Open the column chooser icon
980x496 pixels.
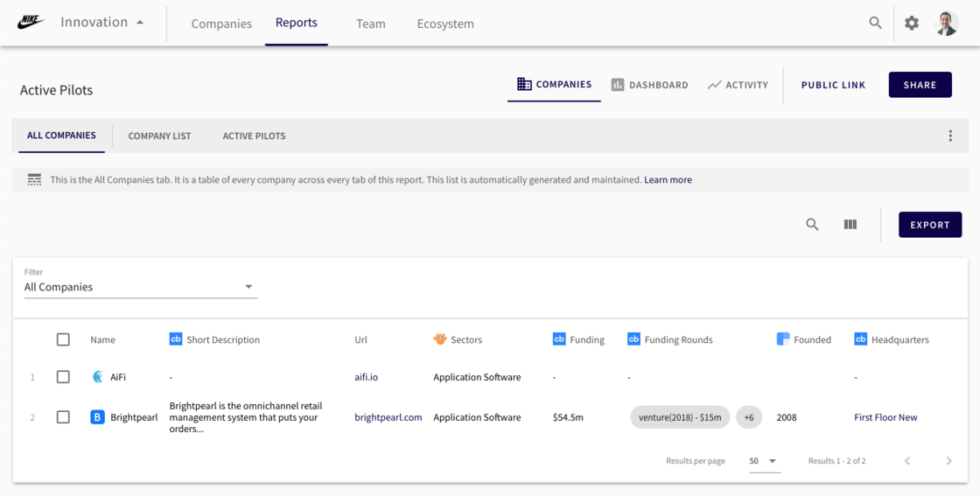(850, 225)
